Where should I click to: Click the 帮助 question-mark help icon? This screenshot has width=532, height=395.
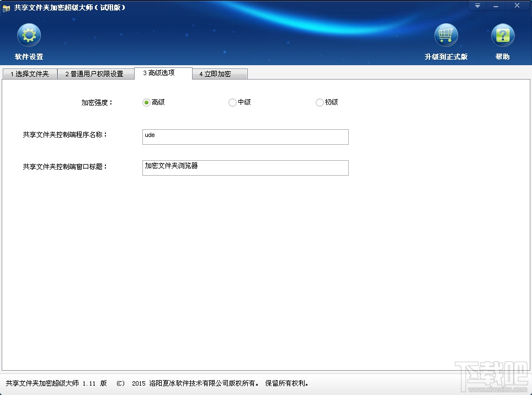coord(502,35)
